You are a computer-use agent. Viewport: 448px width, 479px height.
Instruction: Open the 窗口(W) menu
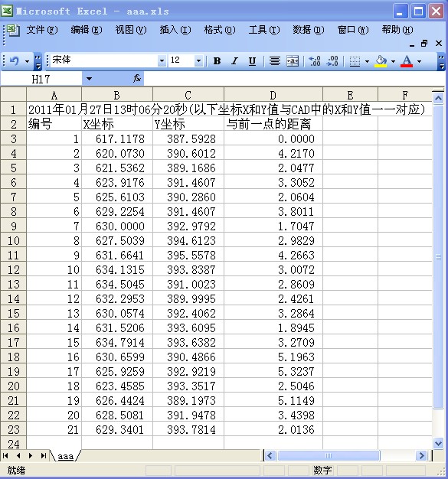(x=353, y=30)
